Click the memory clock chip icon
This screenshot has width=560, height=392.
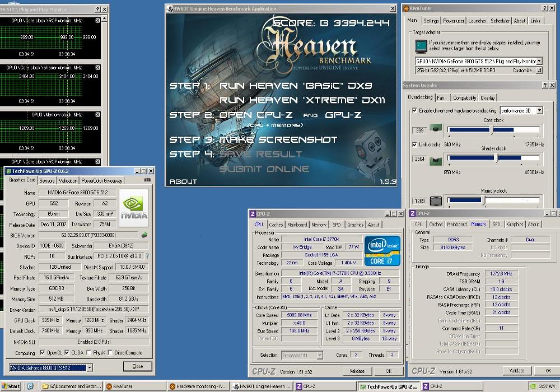[436, 201]
